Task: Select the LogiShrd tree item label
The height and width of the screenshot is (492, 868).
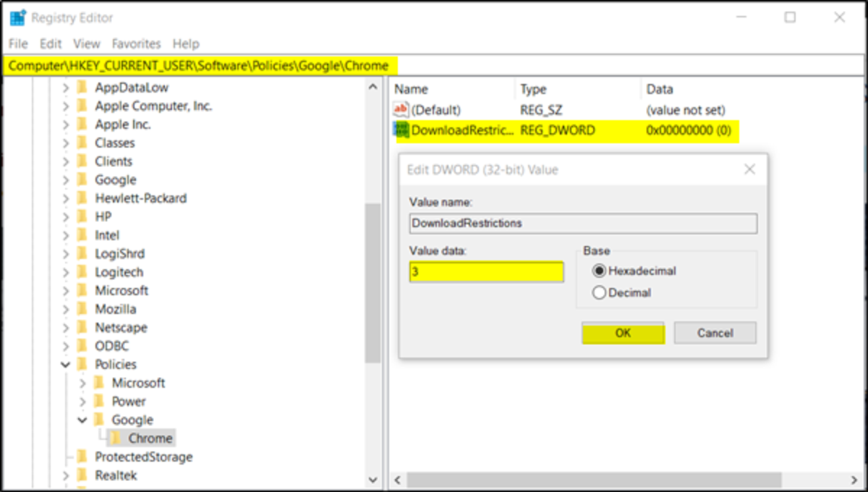Action: click(119, 254)
